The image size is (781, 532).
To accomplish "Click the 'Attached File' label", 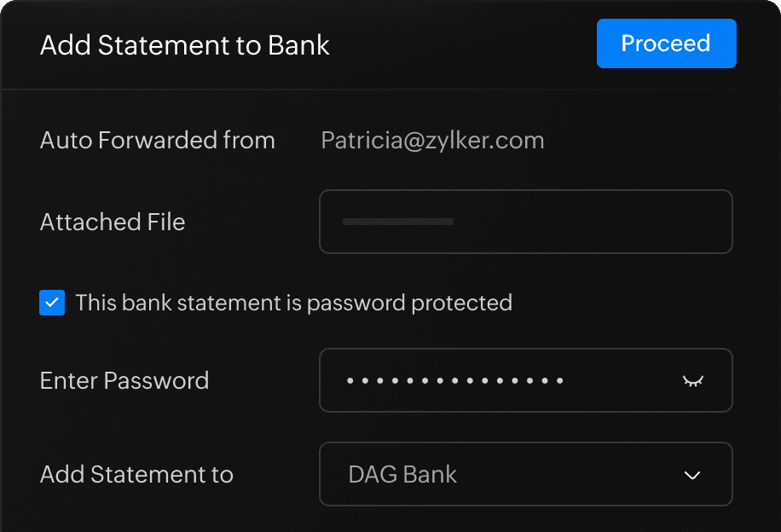I will tap(113, 222).
